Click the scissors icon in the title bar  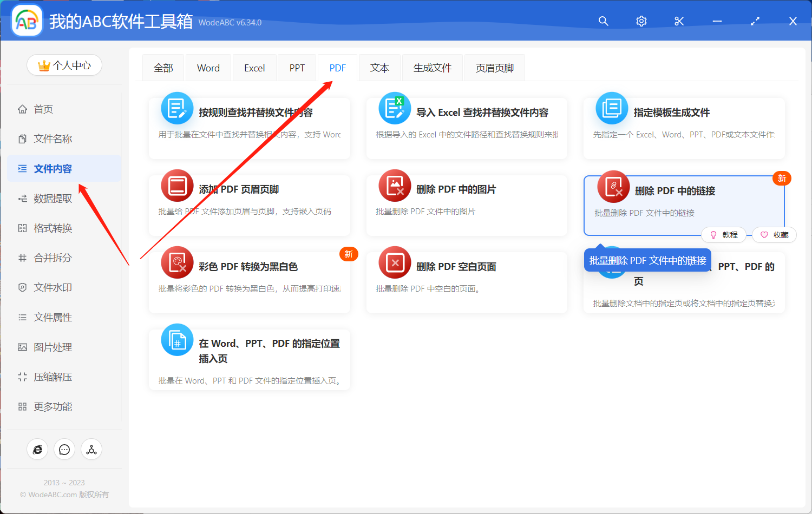[679, 21]
